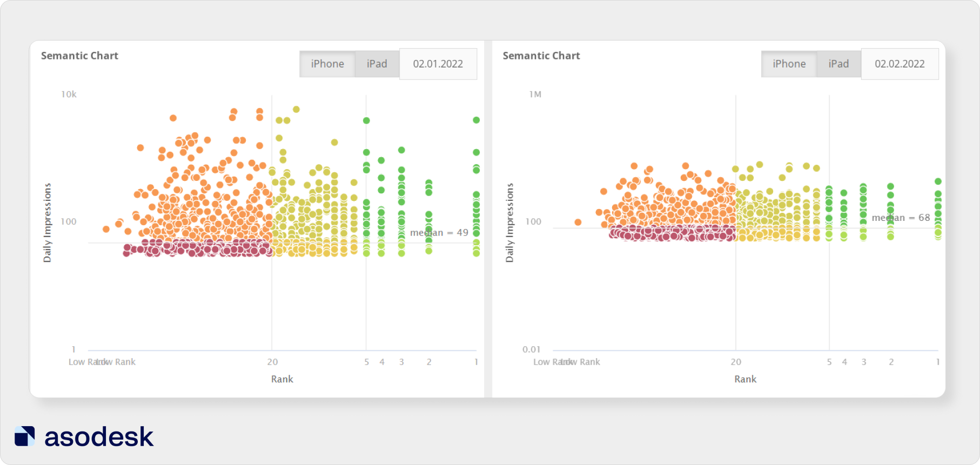This screenshot has height=465, width=980.
Task: Click the left chart's Semantic Chart title
Action: pyautogui.click(x=79, y=56)
